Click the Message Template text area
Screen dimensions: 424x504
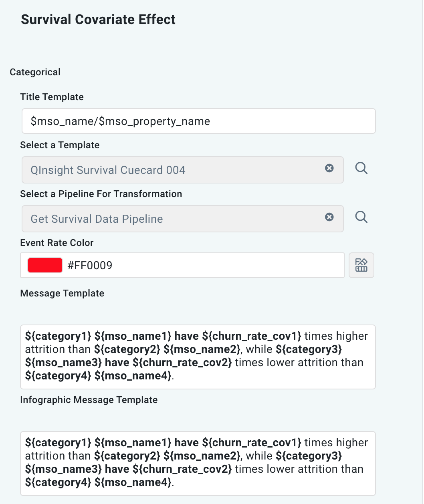(198, 356)
